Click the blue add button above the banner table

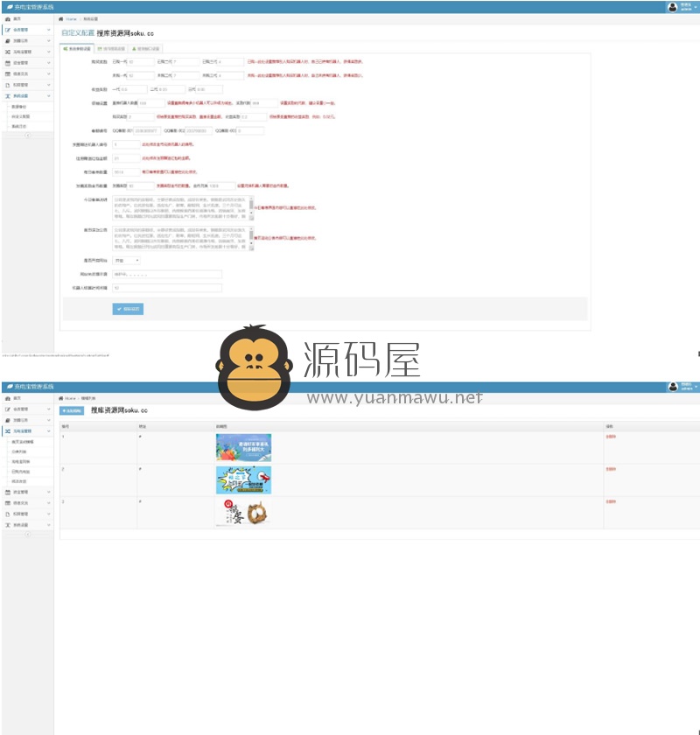coord(72,410)
